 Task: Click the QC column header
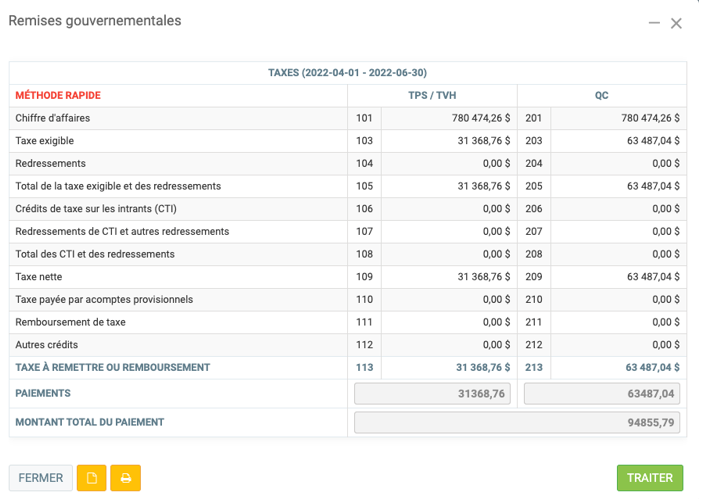[x=601, y=96]
